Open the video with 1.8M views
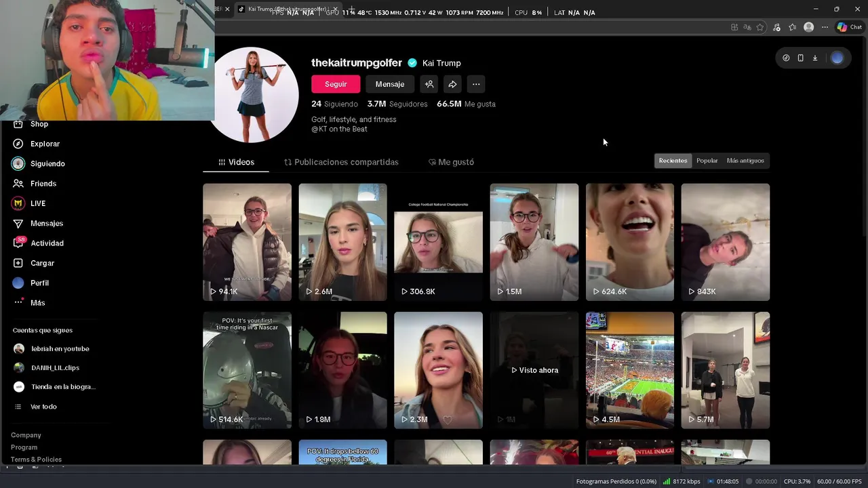This screenshot has width=868, height=488. click(342, 370)
